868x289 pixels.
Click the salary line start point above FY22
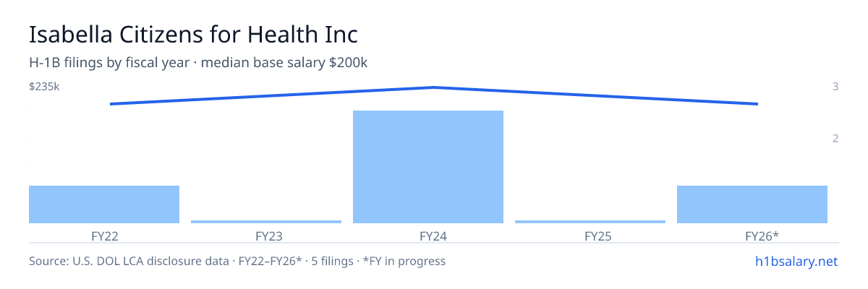point(111,104)
